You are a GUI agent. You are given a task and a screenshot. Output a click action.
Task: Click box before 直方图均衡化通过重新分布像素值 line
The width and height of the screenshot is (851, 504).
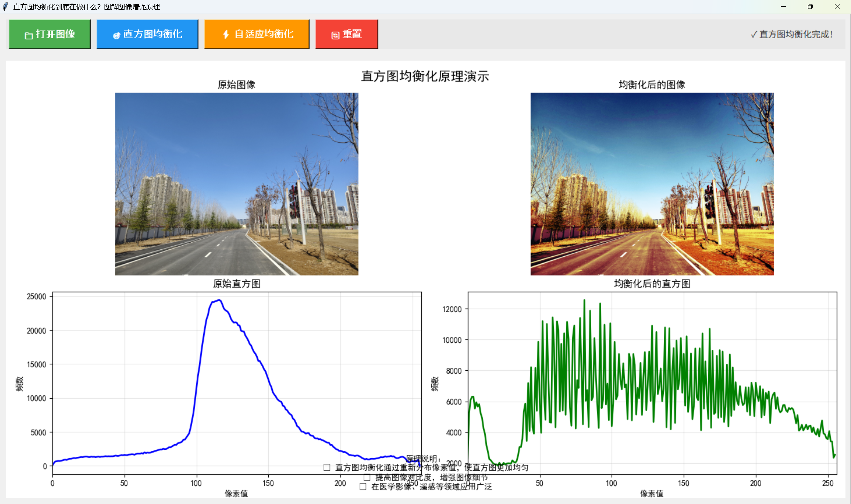click(327, 467)
